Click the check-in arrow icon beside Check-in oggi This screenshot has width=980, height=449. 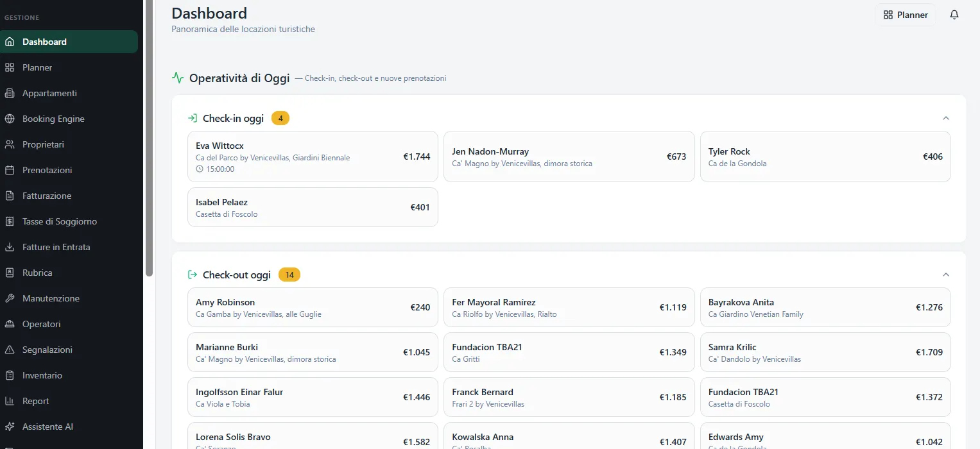(193, 118)
